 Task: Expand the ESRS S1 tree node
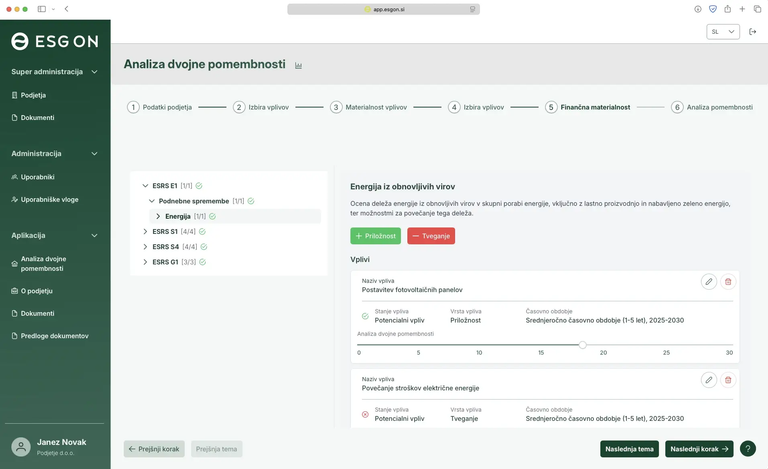(x=145, y=232)
